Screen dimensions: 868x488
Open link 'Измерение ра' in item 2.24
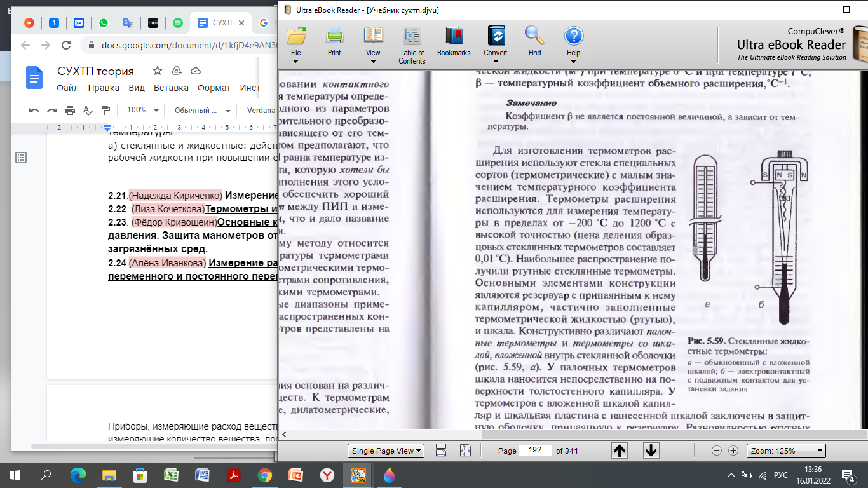pyautogui.click(x=243, y=262)
